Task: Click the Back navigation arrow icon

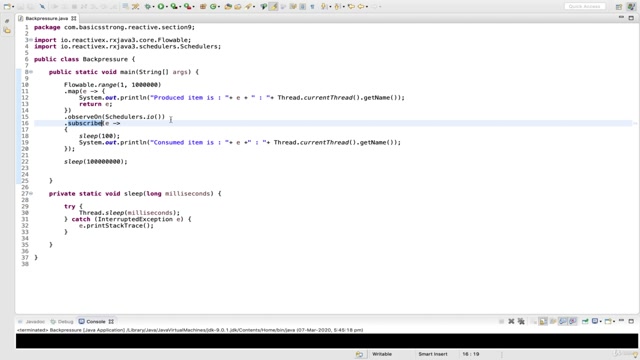Action: tap(361, 7)
